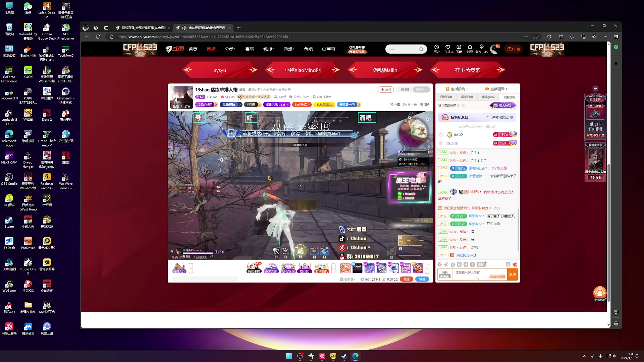Open the 下载 download icon in header
This screenshot has width=644, height=362.
click(459, 49)
